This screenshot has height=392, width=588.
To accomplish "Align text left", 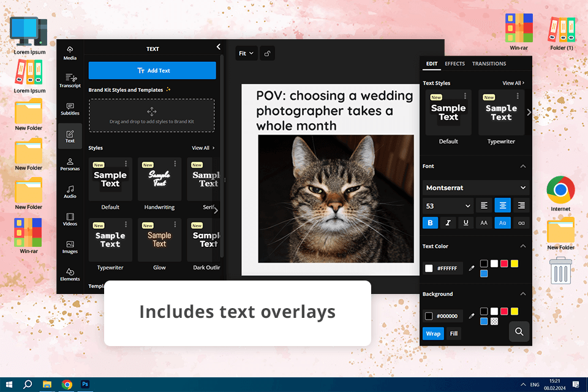I will pos(484,205).
